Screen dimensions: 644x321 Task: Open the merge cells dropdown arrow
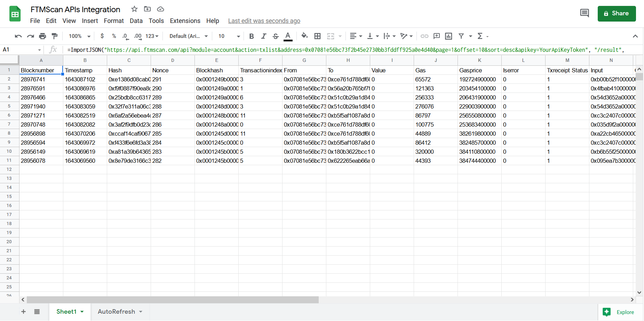[340, 36]
